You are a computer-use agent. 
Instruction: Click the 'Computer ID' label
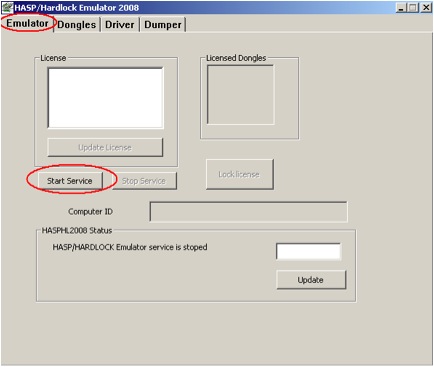pyautogui.click(x=90, y=212)
